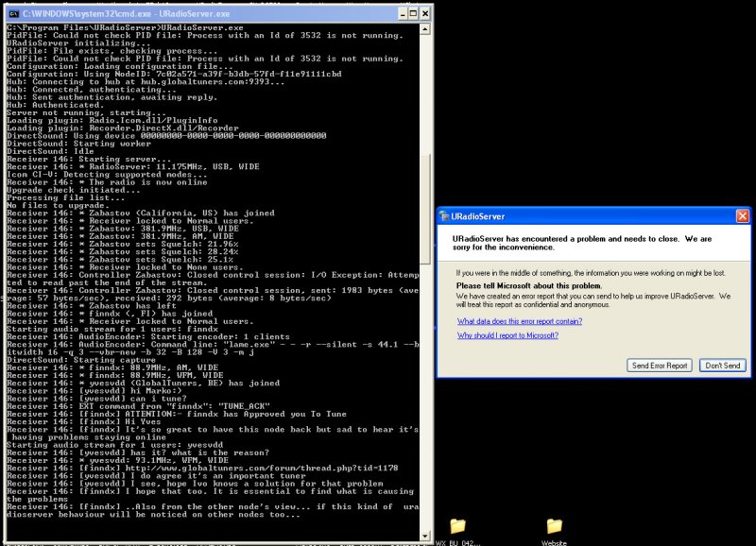Maximize the cmd.exe console window
Image resolution: width=756 pixels, height=546 pixels.
click(414, 13)
